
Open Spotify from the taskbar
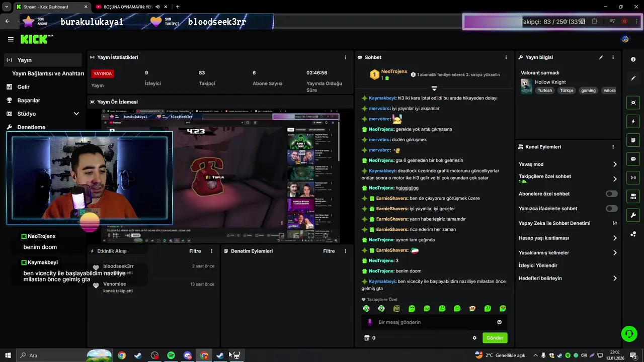click(171, 355)
